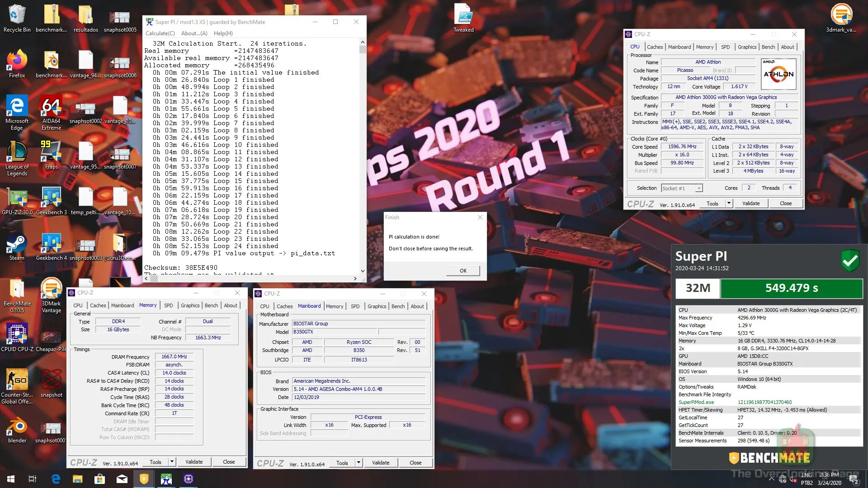Screen dimensions: 868x488
Task: Open 3dmark_va... installer icon in desktop corner
Action: [x=841, y=18]
